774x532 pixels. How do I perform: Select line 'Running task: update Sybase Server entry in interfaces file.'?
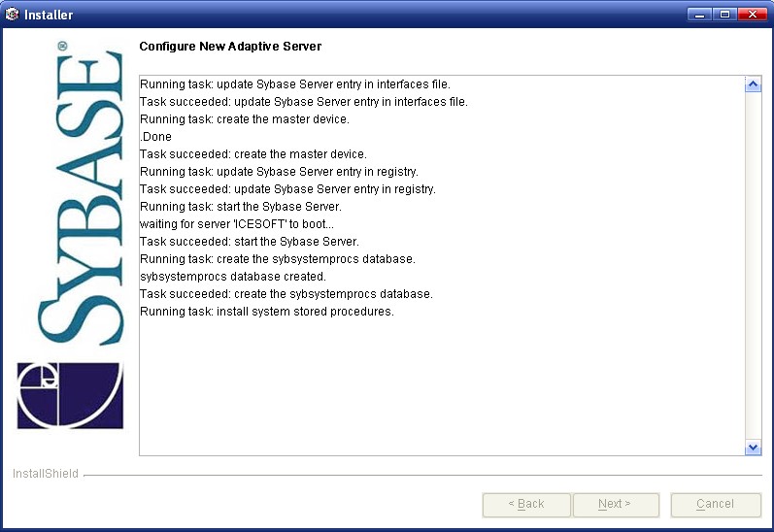pos(295,84)
